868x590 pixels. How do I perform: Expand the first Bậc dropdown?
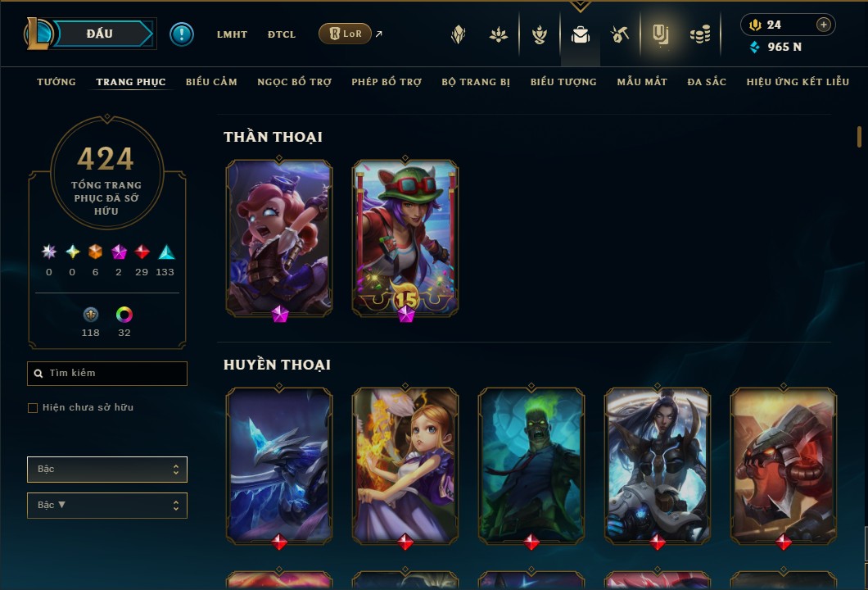pyautogui.click(x=106, y=470)
